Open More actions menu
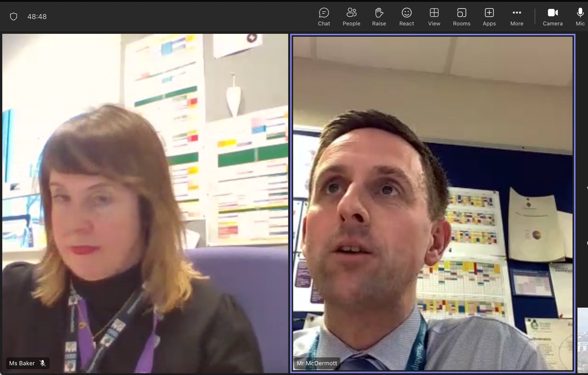588x375 pixels. (x=516, y=17)
